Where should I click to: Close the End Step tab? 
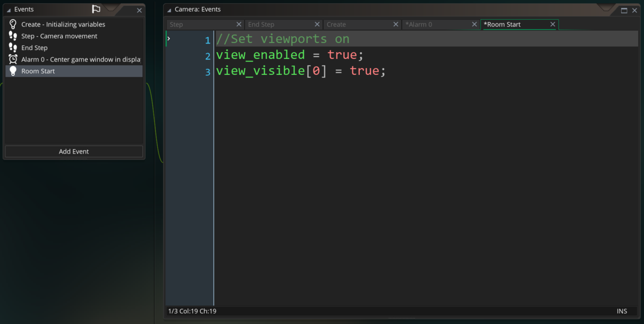tap(317, 24)
